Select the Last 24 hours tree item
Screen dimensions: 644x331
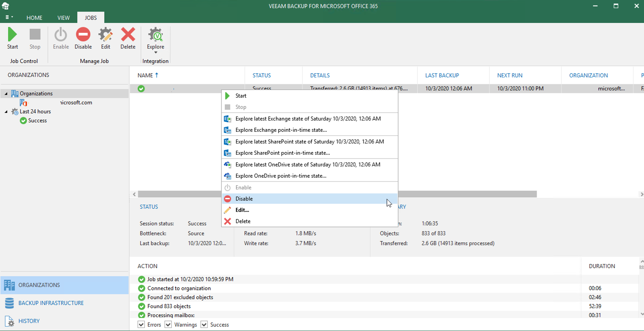35,111
